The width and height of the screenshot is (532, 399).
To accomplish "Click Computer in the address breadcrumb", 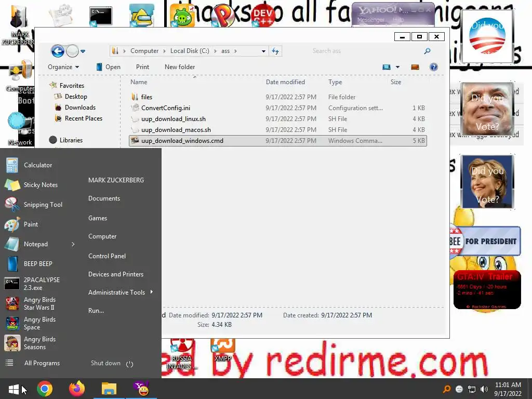I will pos(144,51).
